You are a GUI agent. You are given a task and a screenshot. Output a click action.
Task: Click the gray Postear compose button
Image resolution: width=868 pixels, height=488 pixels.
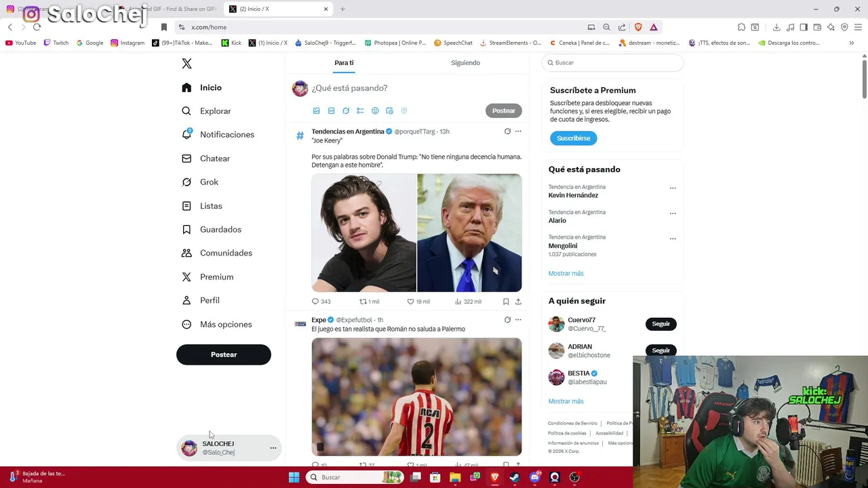point(504,110)
